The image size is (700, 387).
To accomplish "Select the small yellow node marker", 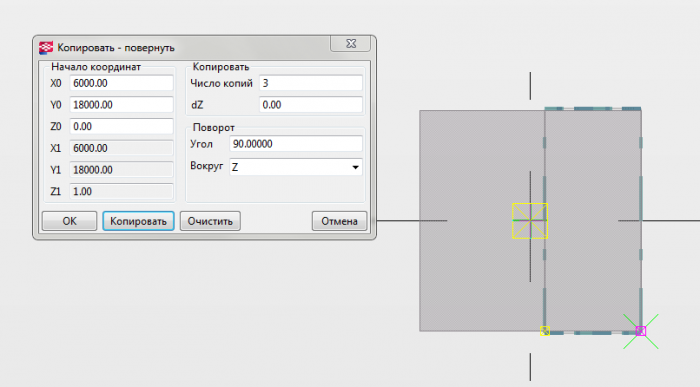I will [x=545, y=331].
